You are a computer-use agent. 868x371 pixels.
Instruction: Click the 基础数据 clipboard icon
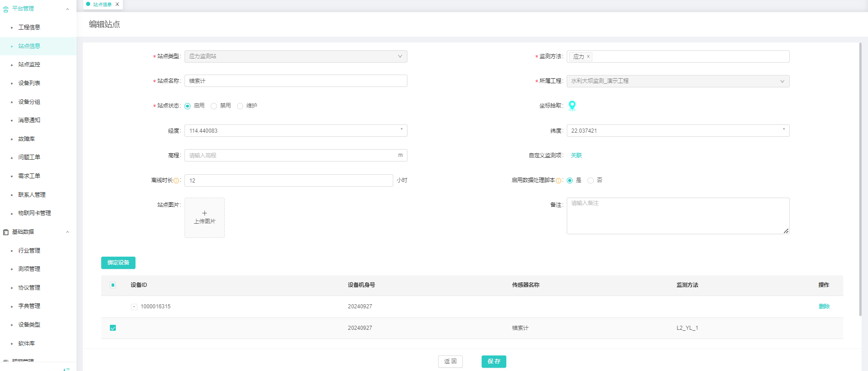[x=6, y=232]
